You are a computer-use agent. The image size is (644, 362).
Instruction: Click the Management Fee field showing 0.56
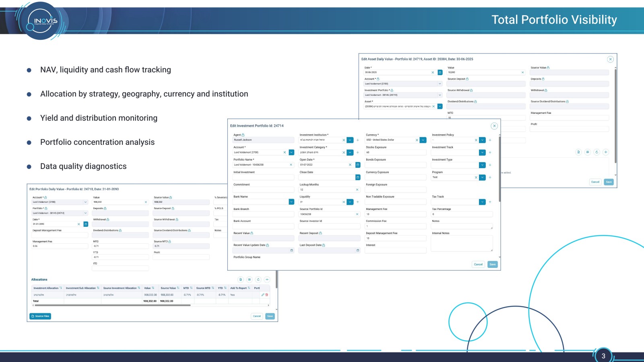point(60,246)
